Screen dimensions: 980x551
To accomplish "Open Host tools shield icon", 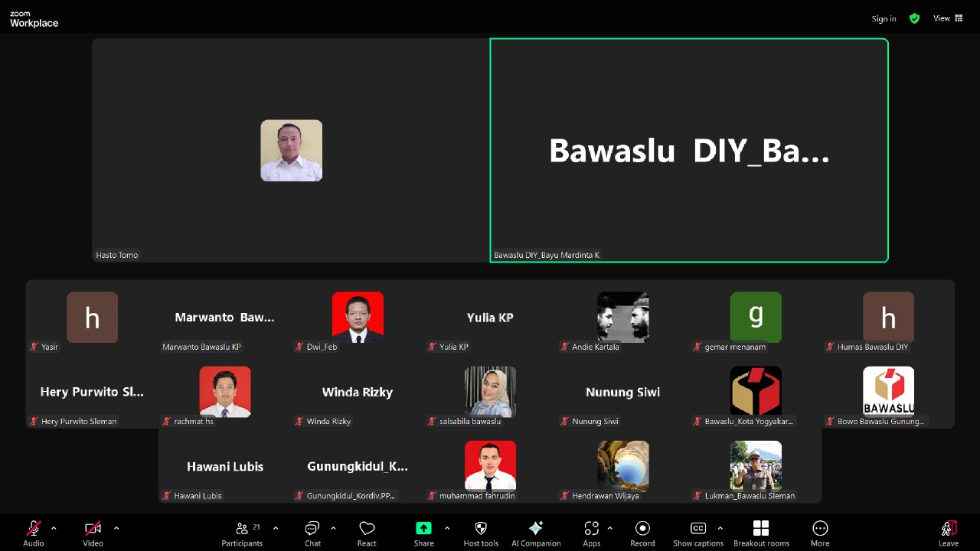I will pyautogui.click(x=481, y=528).
